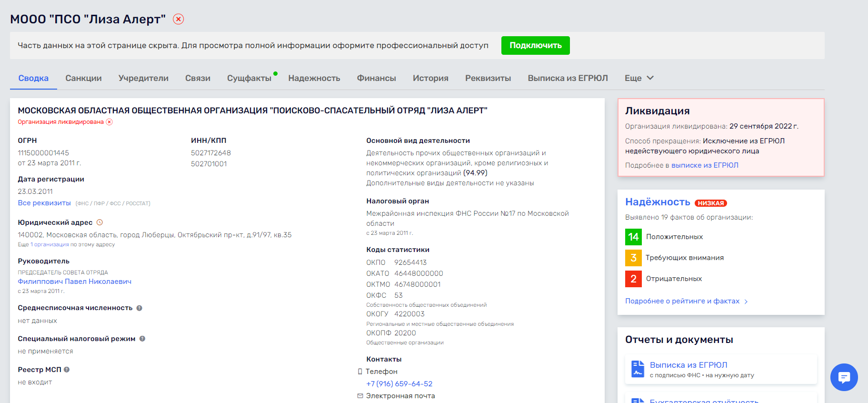868x403 pixels.
Task: Open Подробнее о рейтинге и фактах link
Action: 682,301
